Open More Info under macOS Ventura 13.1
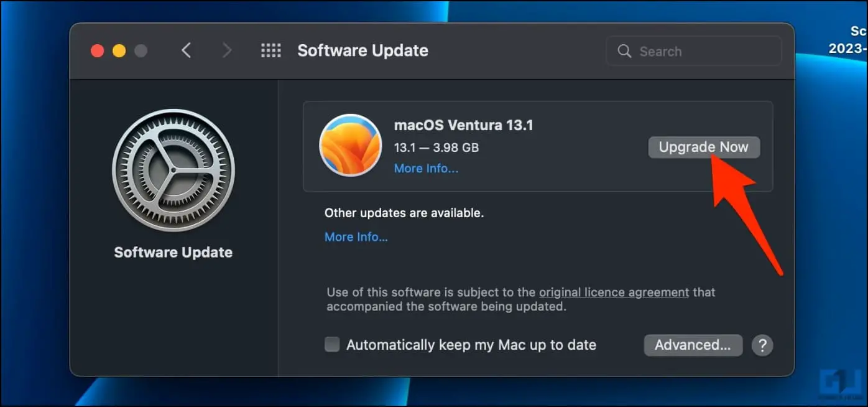Image resolution: width=868 pixels, height=407 pixels. point(426,169)
